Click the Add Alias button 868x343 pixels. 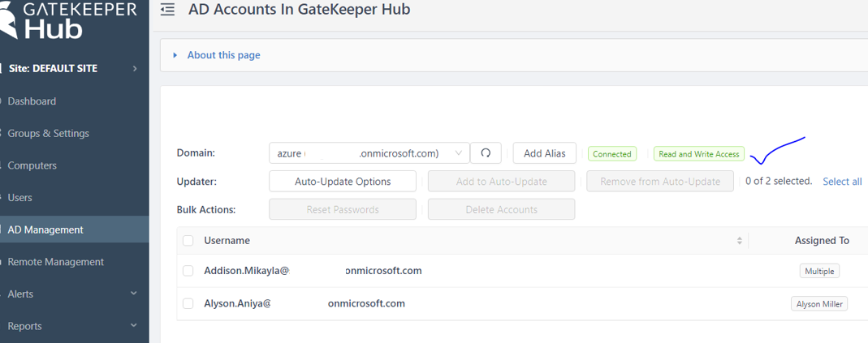click(545, 153)
